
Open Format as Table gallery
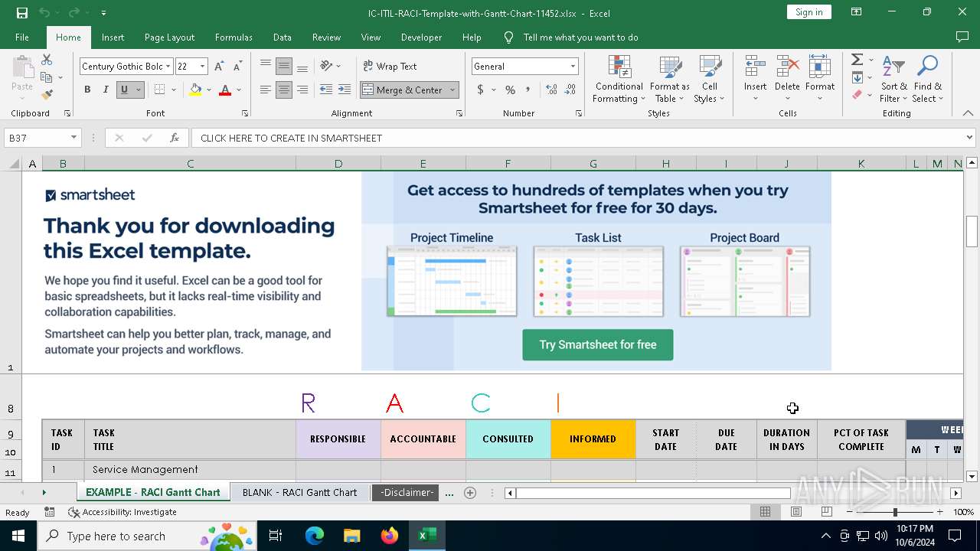[670, 79]
